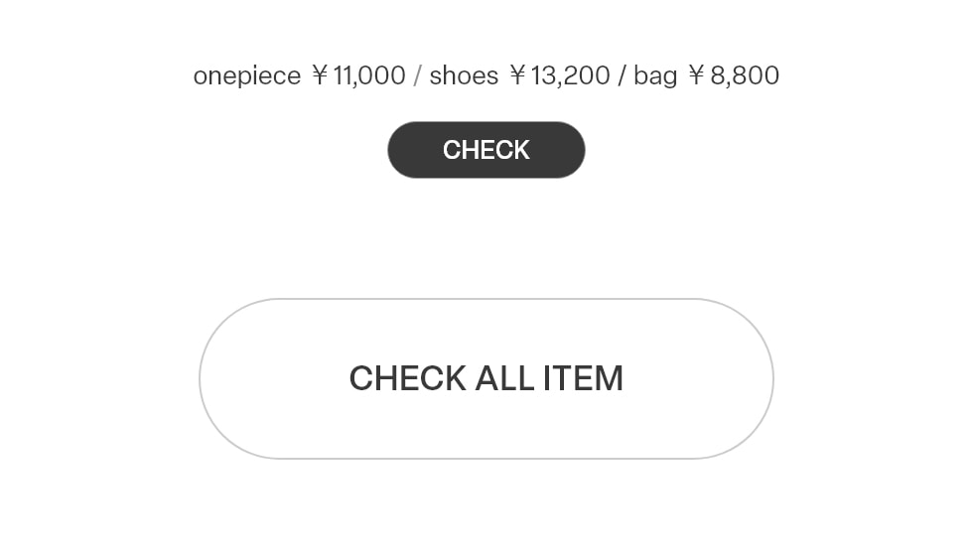Click slash separator between shoes and bag

coord(622,75)
